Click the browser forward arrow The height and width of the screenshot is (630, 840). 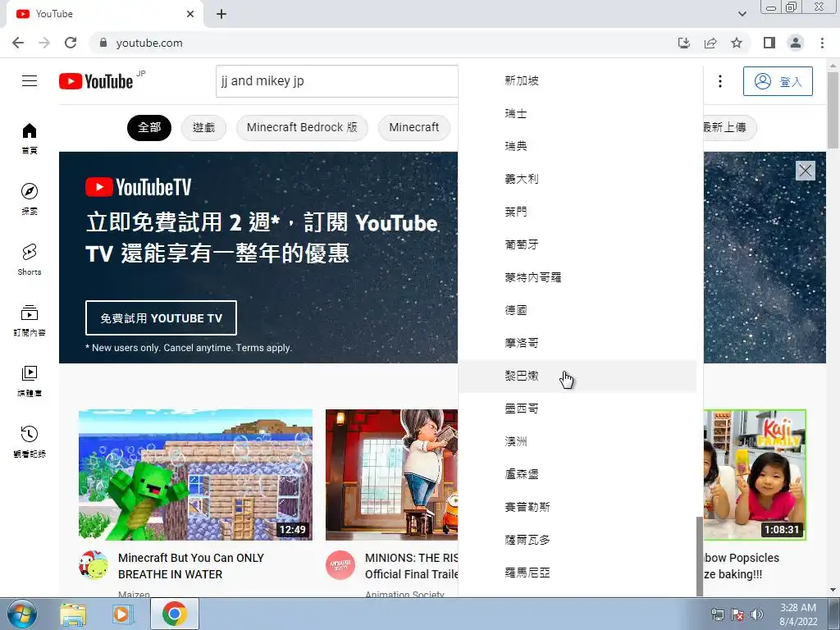44,43
